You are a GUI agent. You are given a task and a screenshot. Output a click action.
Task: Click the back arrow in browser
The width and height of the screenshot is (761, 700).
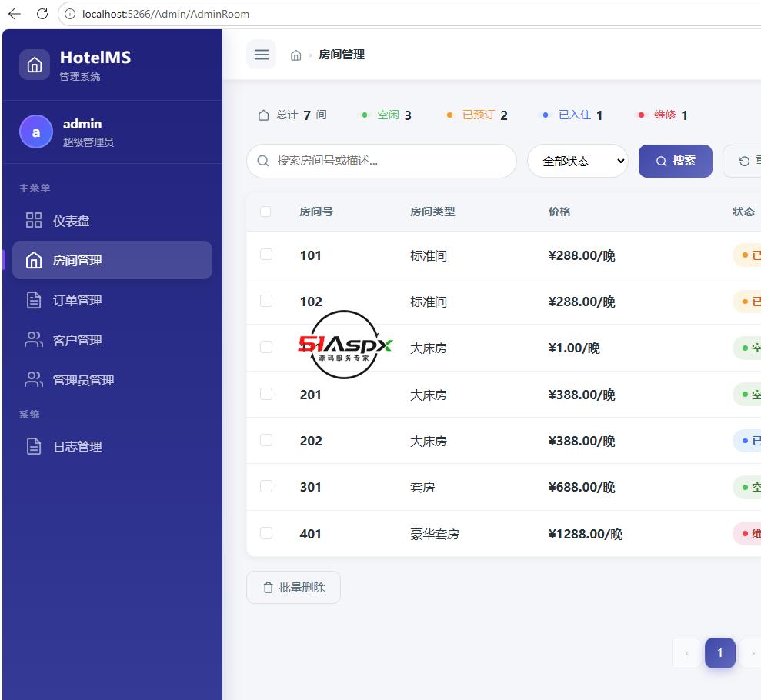click(x=15, y=14)
